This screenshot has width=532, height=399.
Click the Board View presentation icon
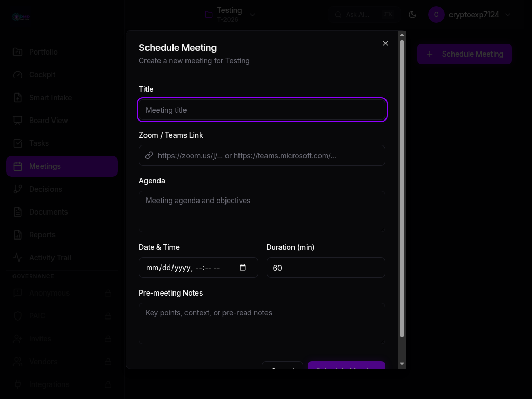pyautogui.click(x=18, y=121)
